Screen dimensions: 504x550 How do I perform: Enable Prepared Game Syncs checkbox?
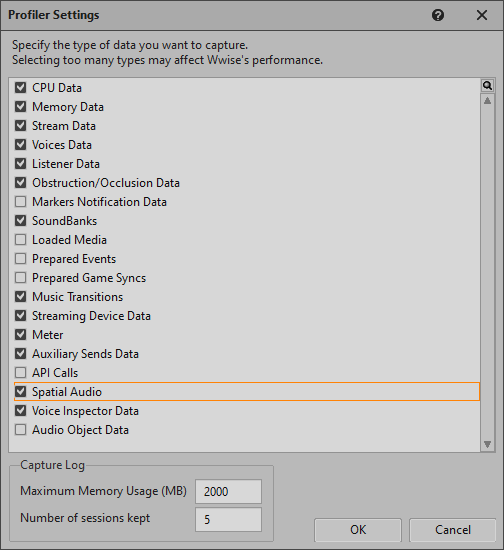[20, 277]
